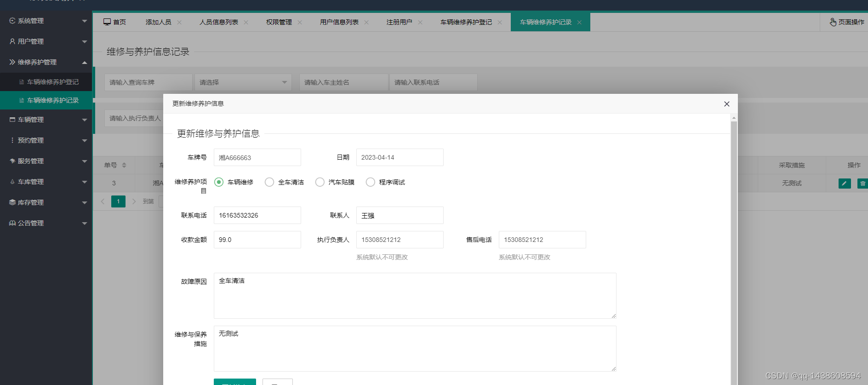Select the 车辆维修 radio option
This screenshot has height=385, width=868.
(219, 182)
